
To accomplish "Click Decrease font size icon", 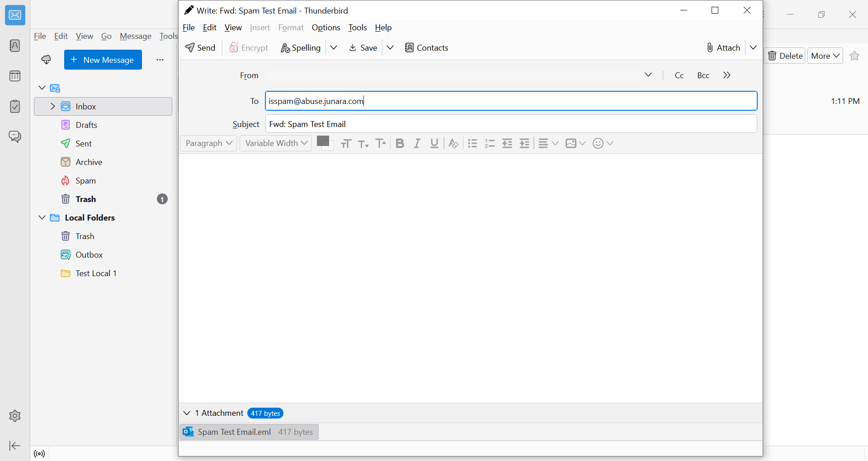I will coord(363,143).
